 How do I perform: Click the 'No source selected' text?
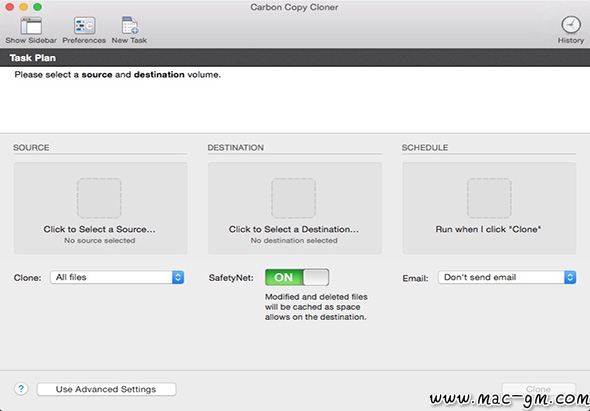99,241
